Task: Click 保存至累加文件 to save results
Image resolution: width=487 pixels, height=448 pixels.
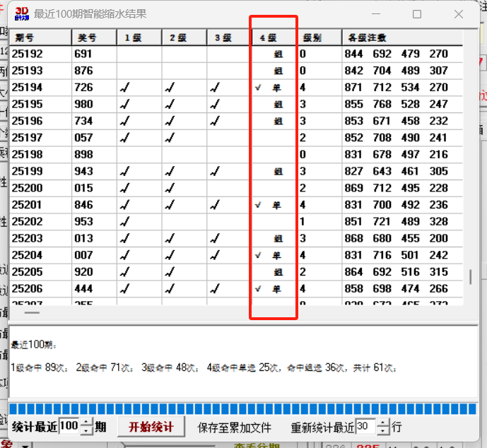Action: pos(234,427)
